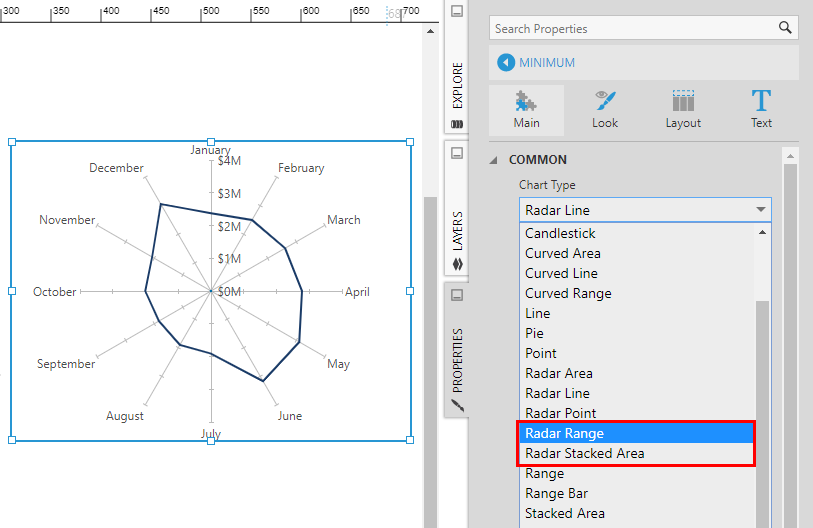Click the January axis label
This screenshot has height=528, width=813.
coord(210,150)
